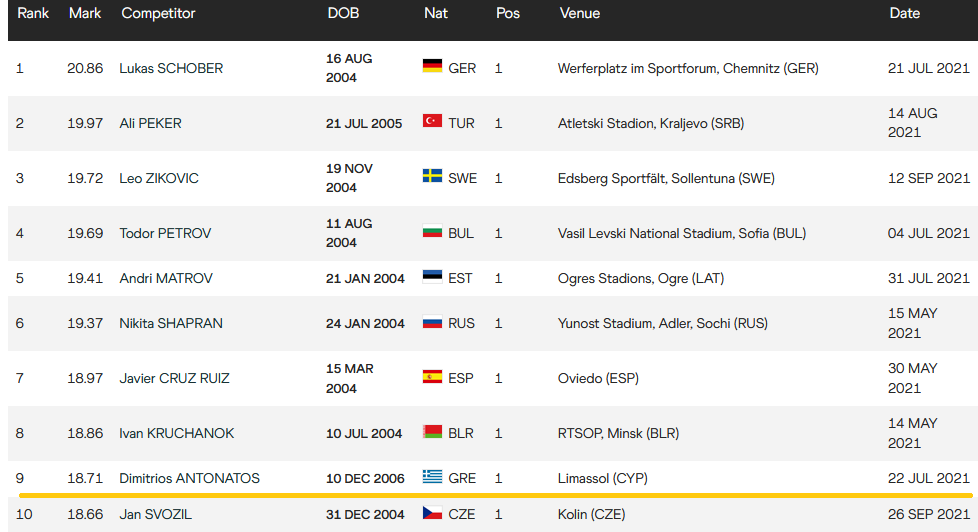Select Dimitrios ANTONATOS name link

click(189, 478)
